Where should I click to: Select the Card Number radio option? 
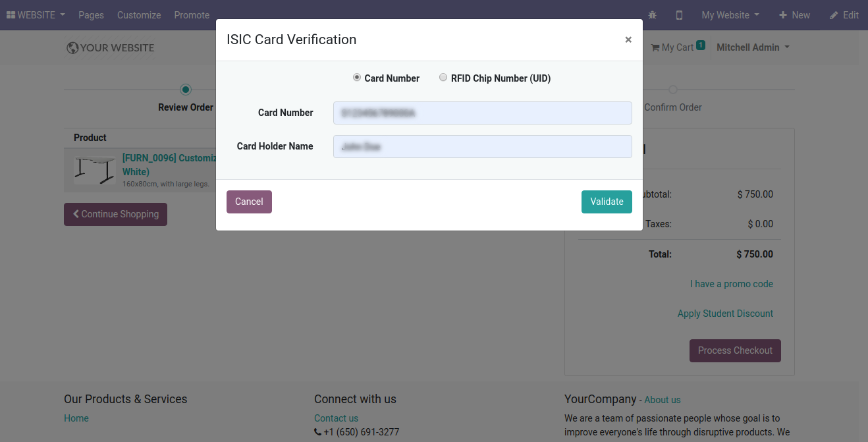357,78
